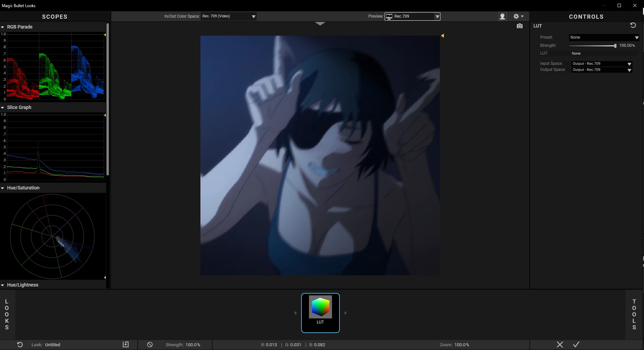Image resolution: width=644 pixels, height=350 pixels.
Task: Collapse the Hue/Saturation scope
Action: coord(3,188)
